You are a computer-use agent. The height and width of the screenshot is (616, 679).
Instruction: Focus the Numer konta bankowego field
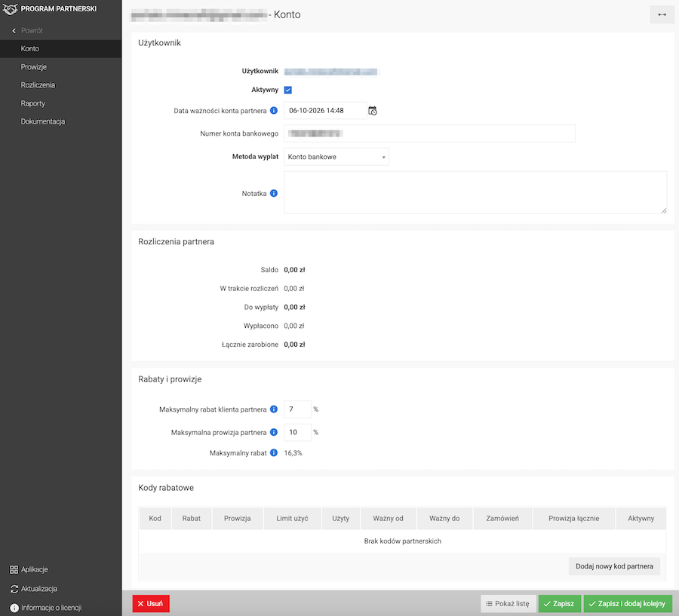[x=429, y=133]
